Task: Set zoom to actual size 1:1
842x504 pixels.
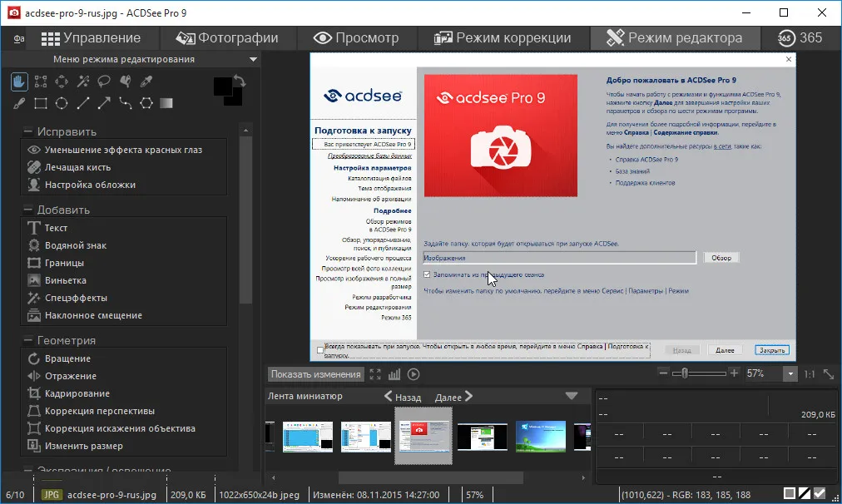Action: (x=810, y=374)
